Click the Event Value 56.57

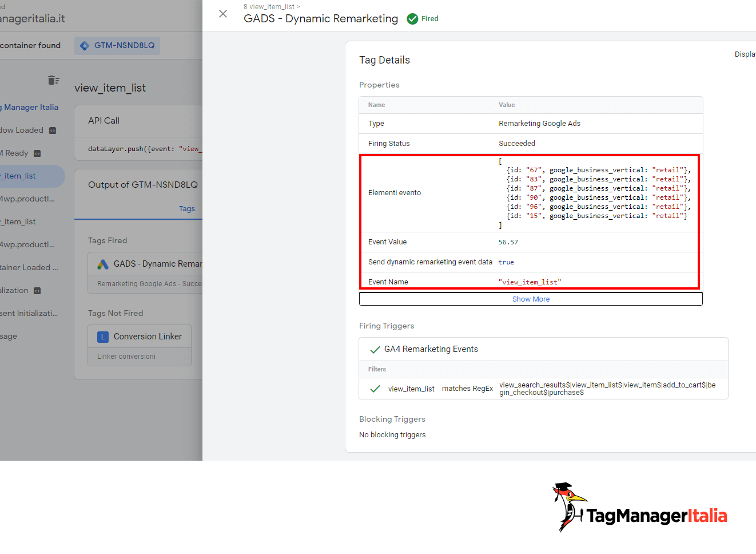(x=508, y=242)
